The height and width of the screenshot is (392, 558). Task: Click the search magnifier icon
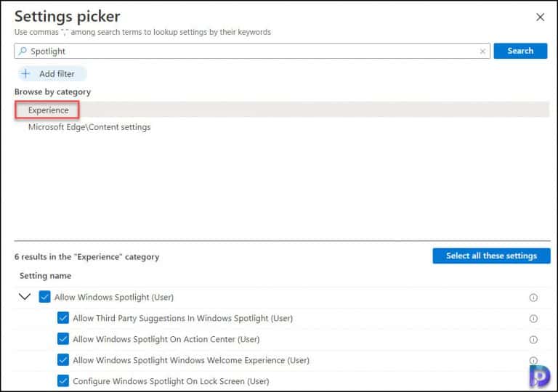click(x=23, y=51)
